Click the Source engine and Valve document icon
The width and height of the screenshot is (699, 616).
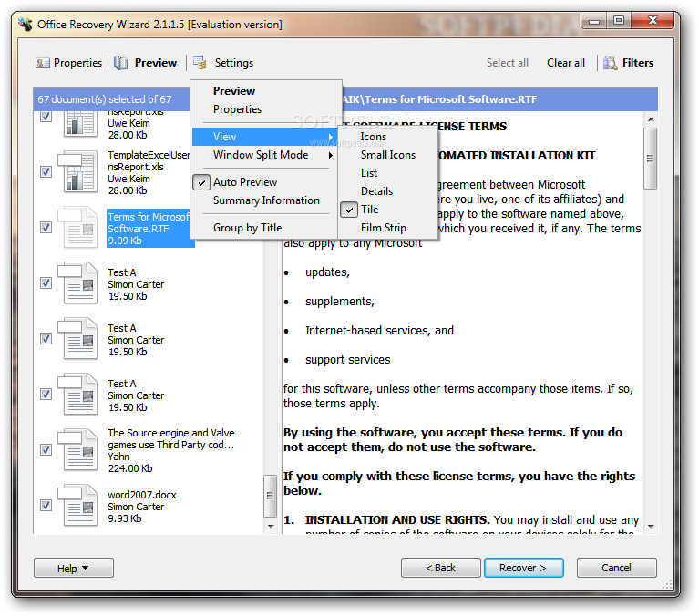tap(77, 449)
